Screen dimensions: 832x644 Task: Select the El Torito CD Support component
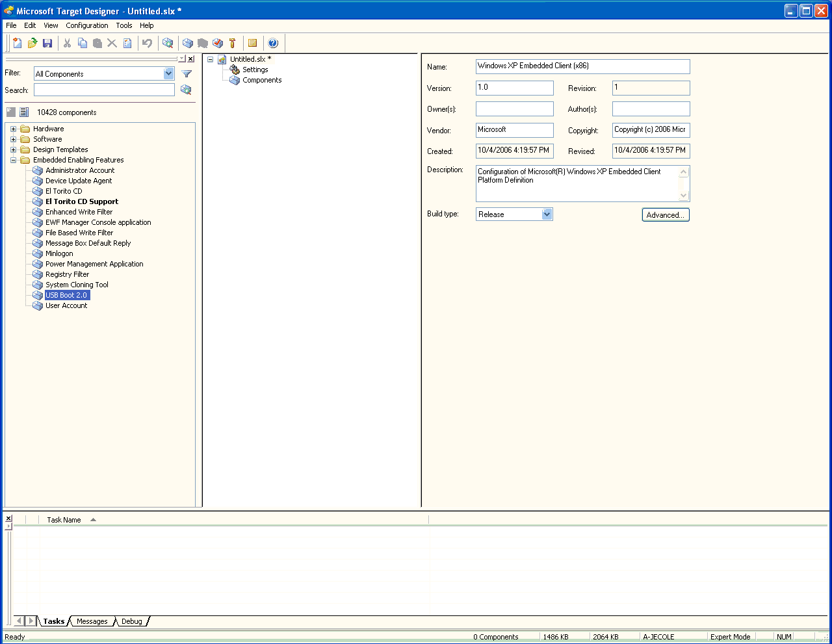click(x=82, y=201)
